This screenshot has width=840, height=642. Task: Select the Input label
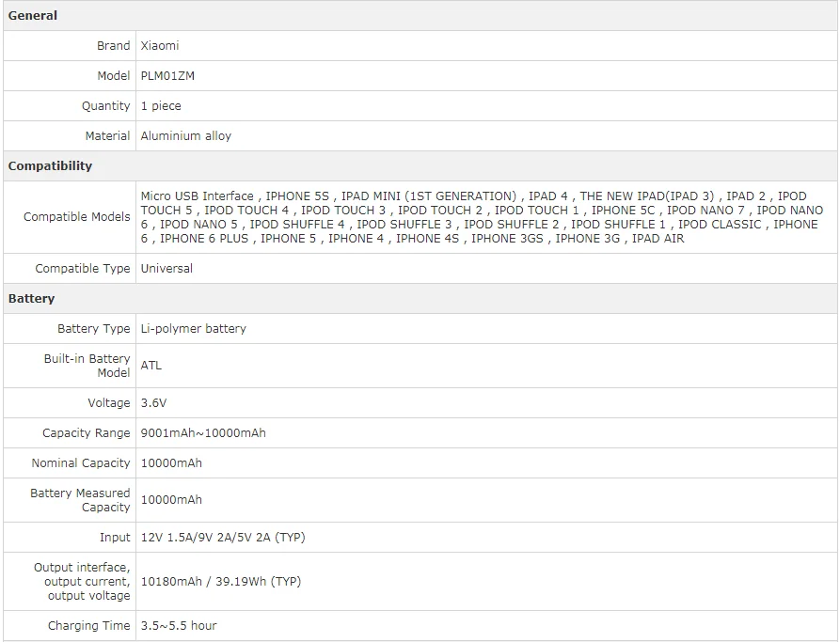pos(115,537)
